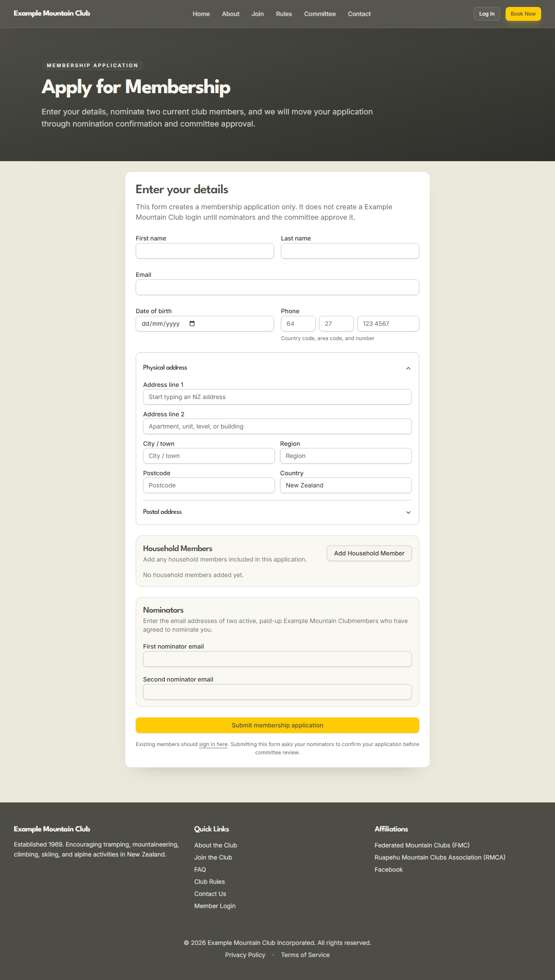The width and height of the screenshot is (555, 980).
Task: Submit membership application
Action: coord(277,725)
